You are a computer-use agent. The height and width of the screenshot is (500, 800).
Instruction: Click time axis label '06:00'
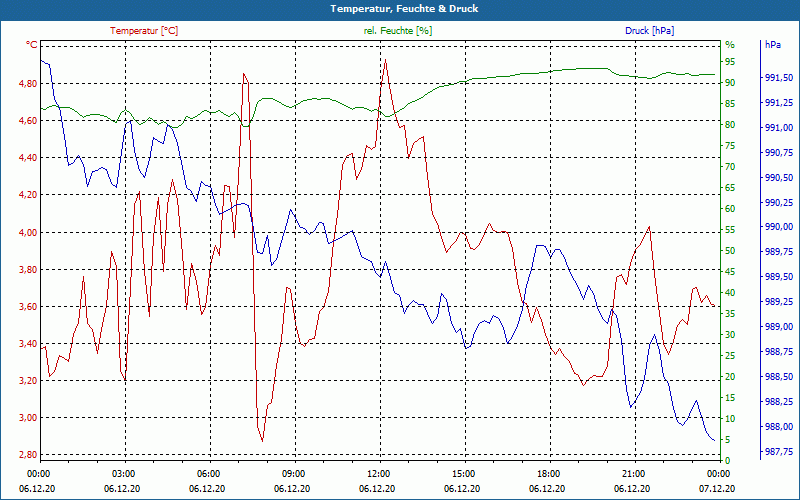pyautogui.click(x=208, y=473)
